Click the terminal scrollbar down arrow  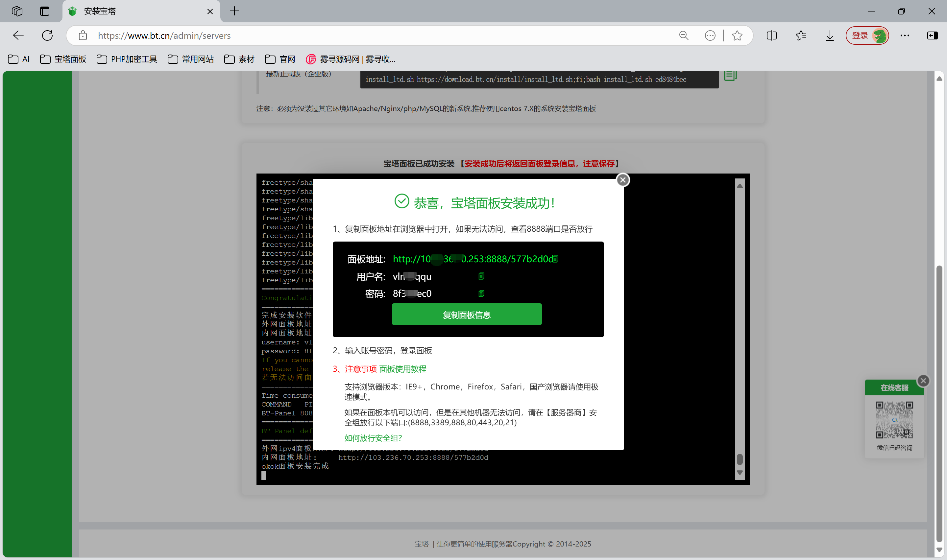(x=740, y=473)
